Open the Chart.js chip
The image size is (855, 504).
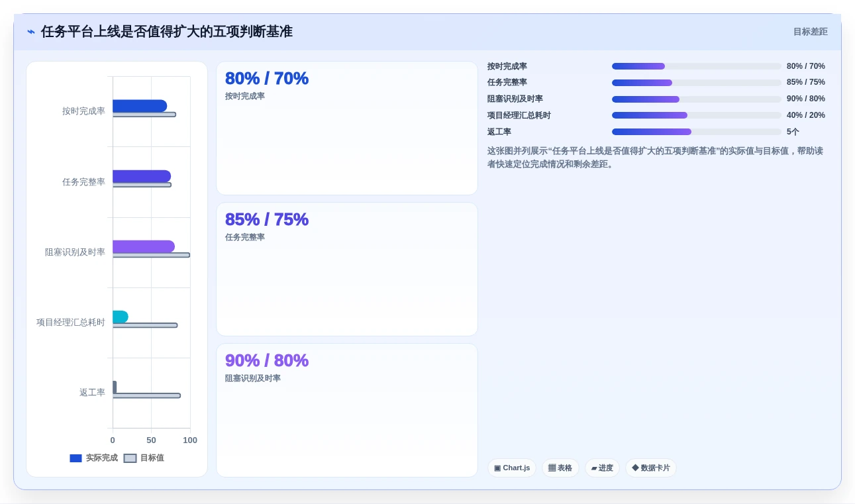[x=512, y=468]
